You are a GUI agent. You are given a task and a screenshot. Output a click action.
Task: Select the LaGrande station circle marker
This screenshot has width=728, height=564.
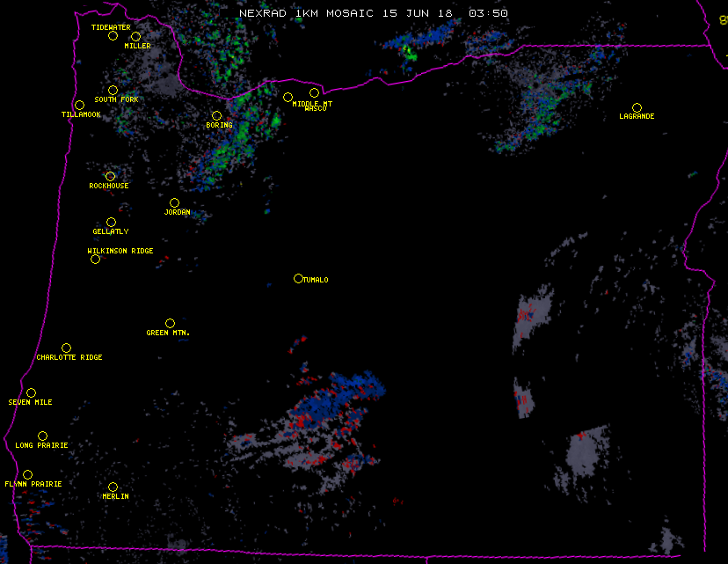point(637,107)
